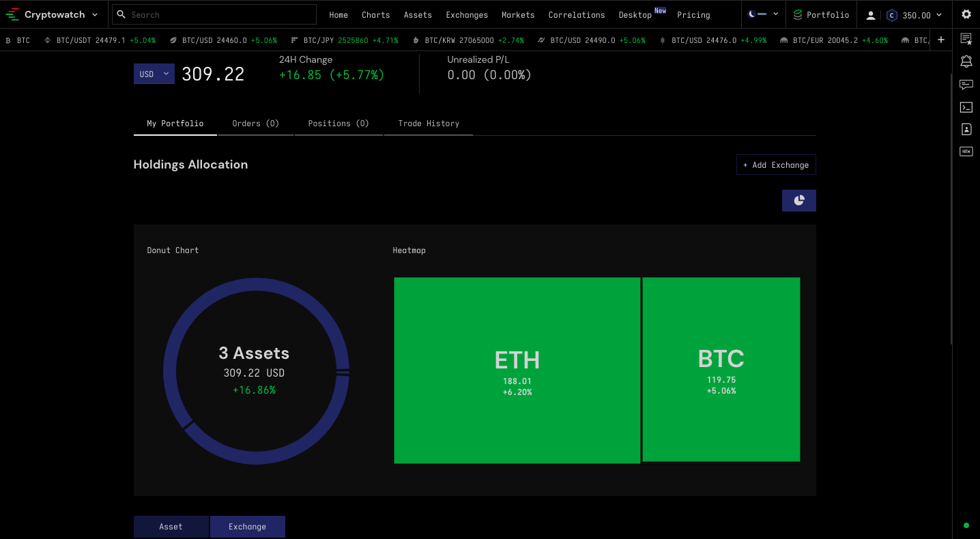Select the pie chart view icon
Screen dimensions: 980x539
798,200
